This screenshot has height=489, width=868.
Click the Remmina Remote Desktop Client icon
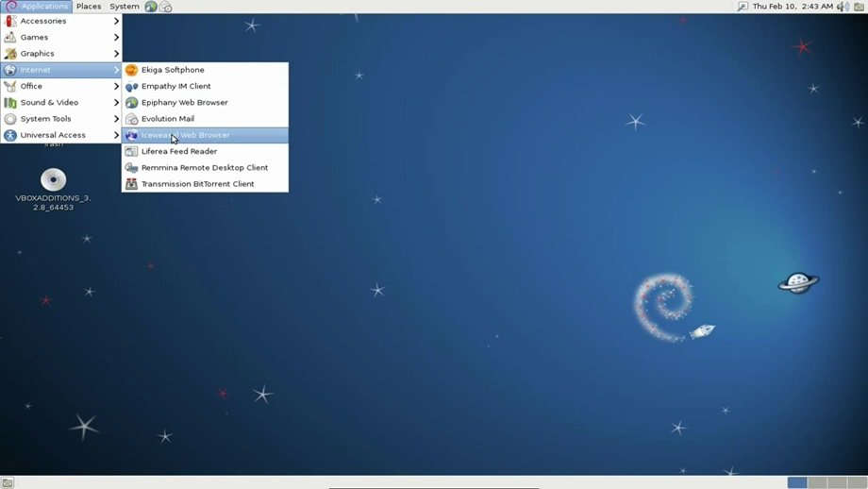click(132, 167)
